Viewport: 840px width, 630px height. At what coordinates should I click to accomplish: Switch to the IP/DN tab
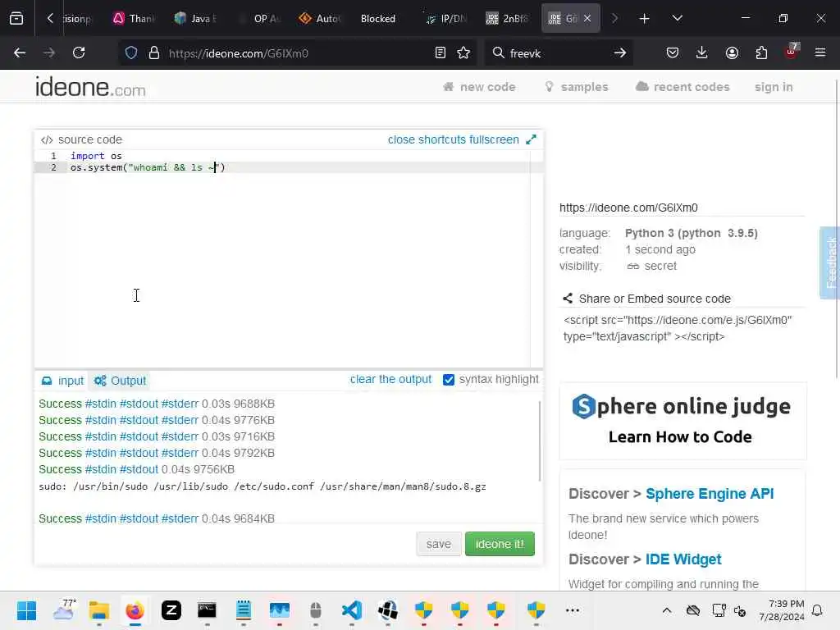coord(446,19)
